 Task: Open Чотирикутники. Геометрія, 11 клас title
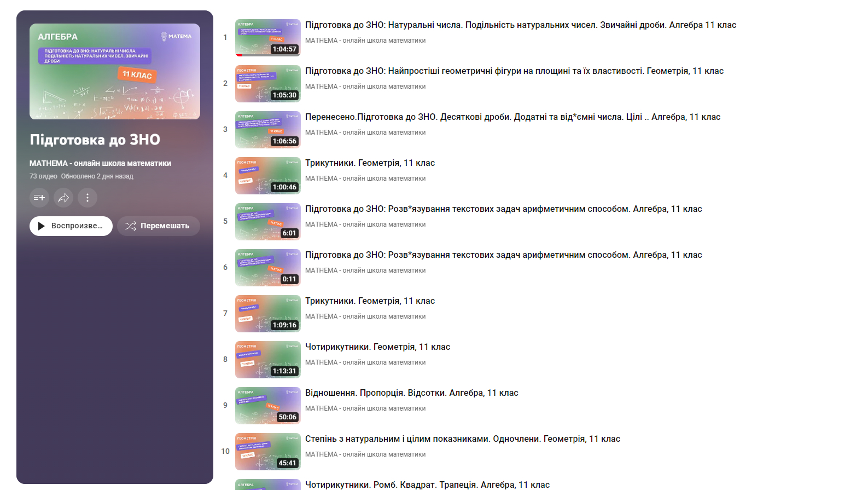point(377,347)
